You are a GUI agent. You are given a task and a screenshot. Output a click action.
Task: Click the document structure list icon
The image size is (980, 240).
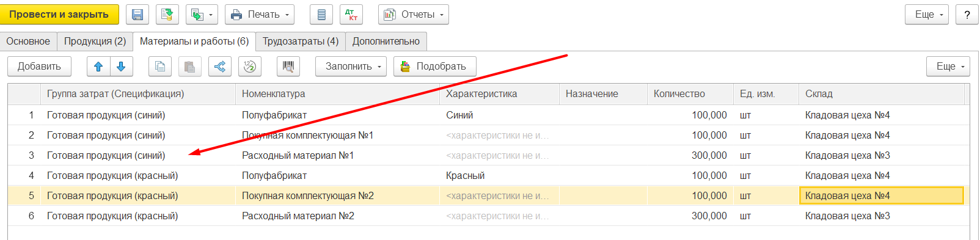[x=321, y=14]
